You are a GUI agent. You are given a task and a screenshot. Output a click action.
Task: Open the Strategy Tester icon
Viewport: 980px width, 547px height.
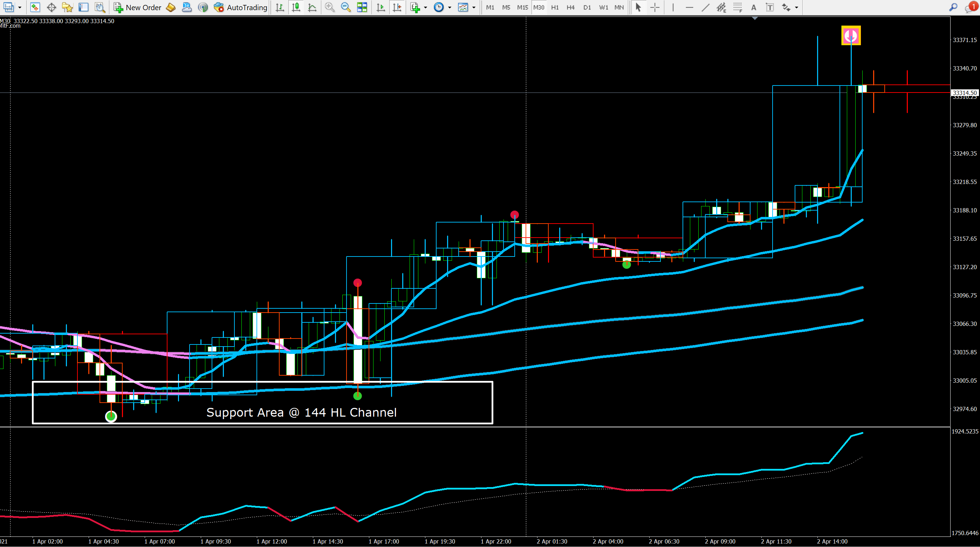(100, 7)
